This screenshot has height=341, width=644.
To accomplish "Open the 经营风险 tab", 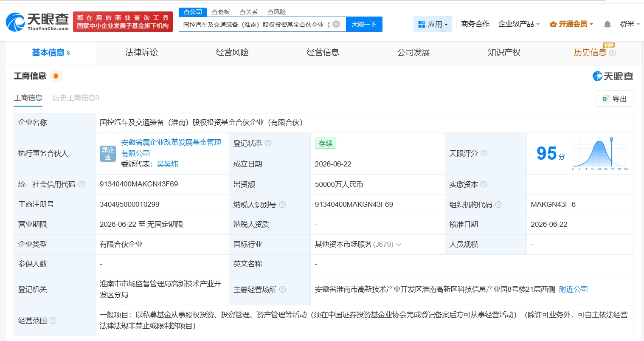I will click(x=232, y=53).
